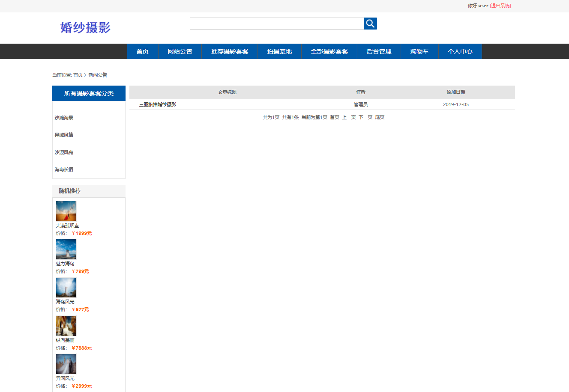
Task: Open the 大漠孤烟直 package thumbnail
Action: (x=66, y=211)
